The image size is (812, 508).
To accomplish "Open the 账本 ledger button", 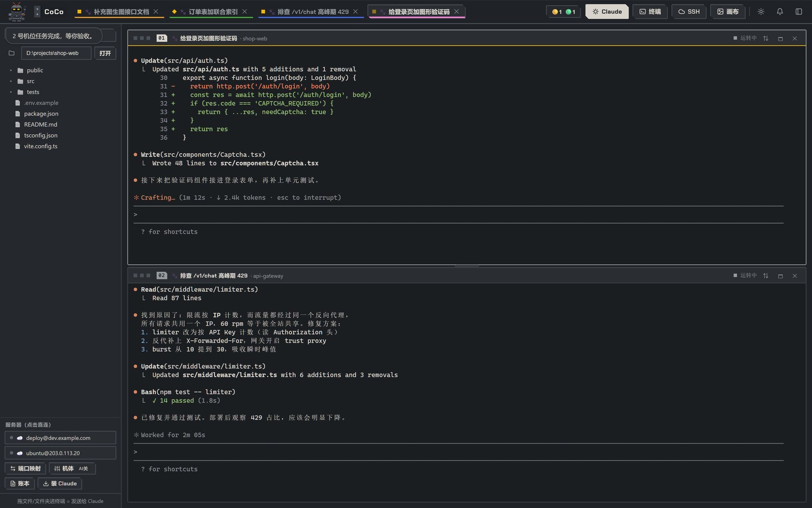I will [x=20, y=484].
